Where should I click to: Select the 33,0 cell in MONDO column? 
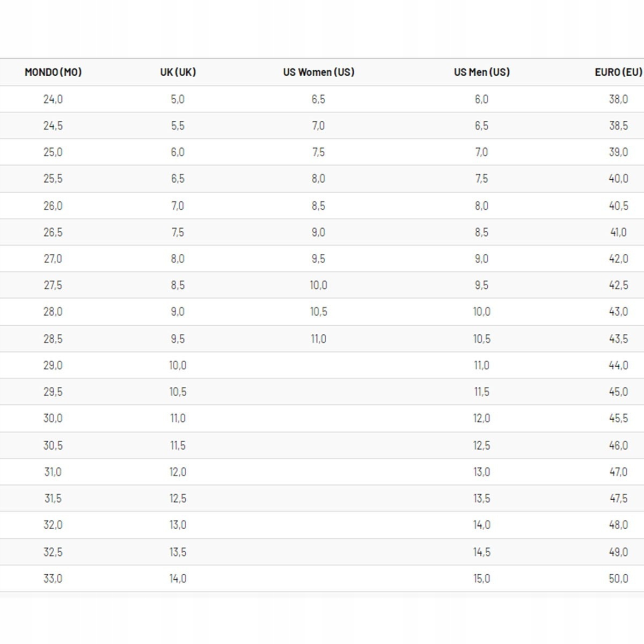(x=53, y=579)
